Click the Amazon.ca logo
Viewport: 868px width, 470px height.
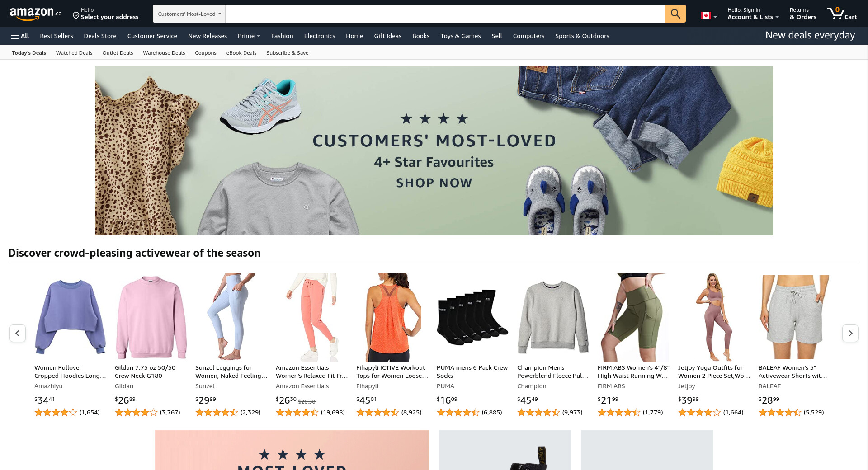click(35, 14)
